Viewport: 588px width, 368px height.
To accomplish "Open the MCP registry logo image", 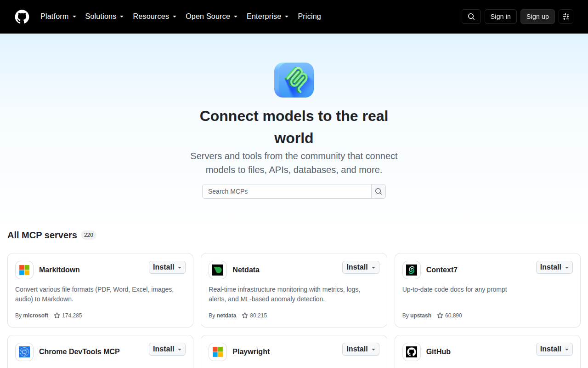I will pyautogui.click(x=294, y=80).
